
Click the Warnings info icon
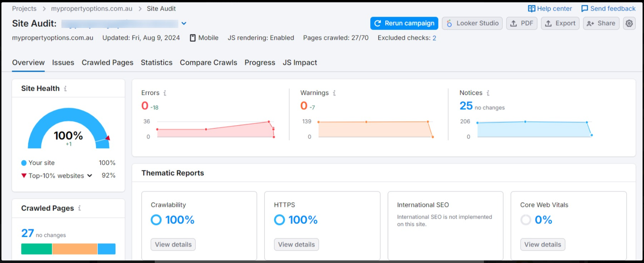point(334,93)
